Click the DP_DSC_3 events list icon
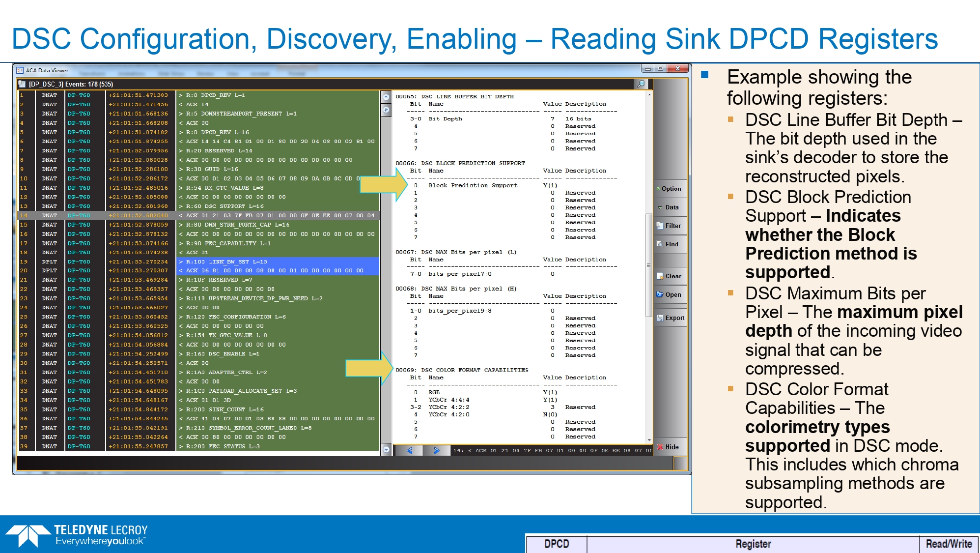980x553 pixels. click(22, 84)
